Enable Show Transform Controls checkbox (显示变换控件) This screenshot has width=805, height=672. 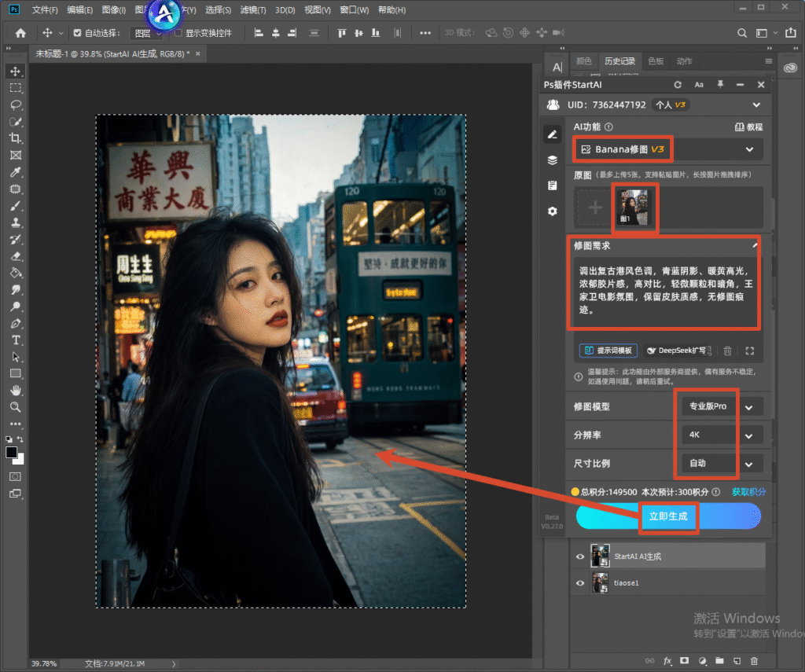(x=178, y=33)
